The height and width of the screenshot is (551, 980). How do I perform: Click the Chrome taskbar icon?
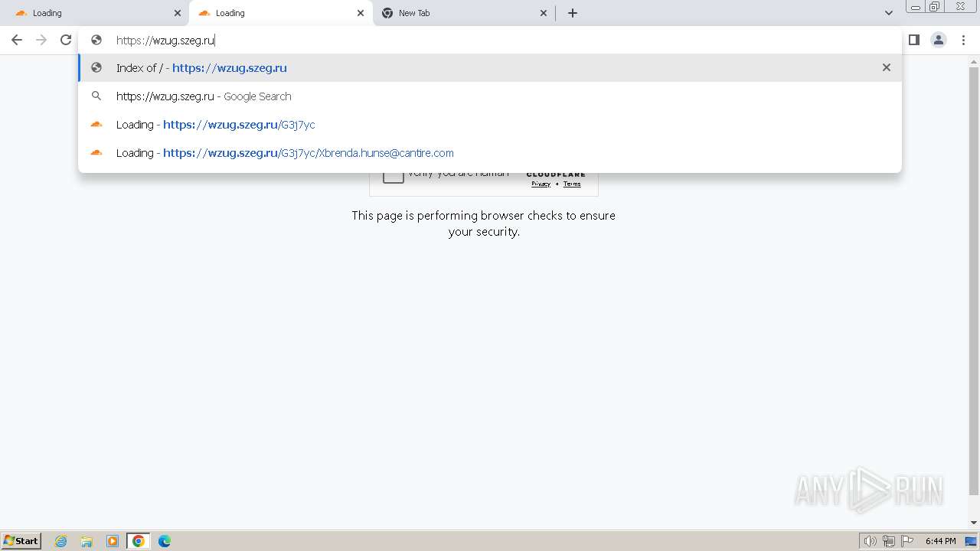point(139,541)
